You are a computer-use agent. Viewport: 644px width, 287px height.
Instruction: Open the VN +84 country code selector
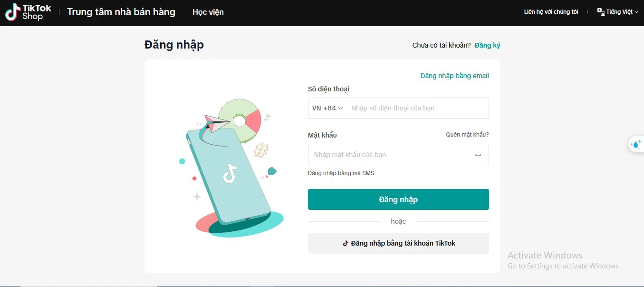point(327,108)
